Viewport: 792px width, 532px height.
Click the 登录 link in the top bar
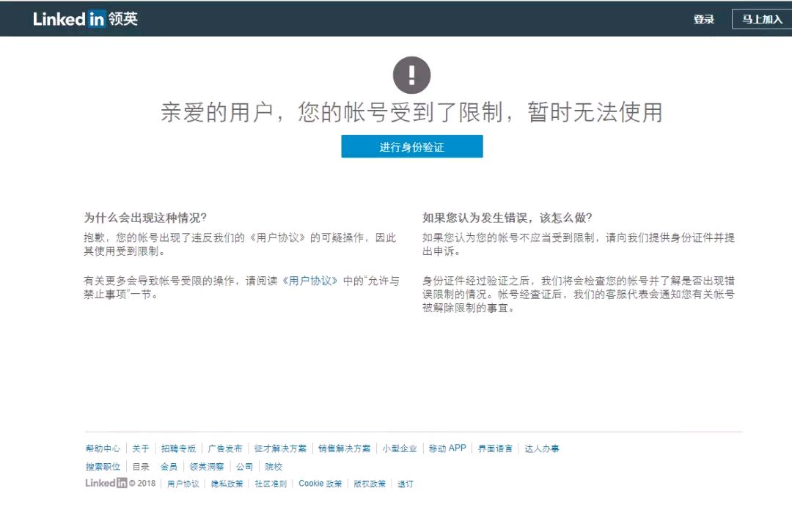tap(704, 18)
